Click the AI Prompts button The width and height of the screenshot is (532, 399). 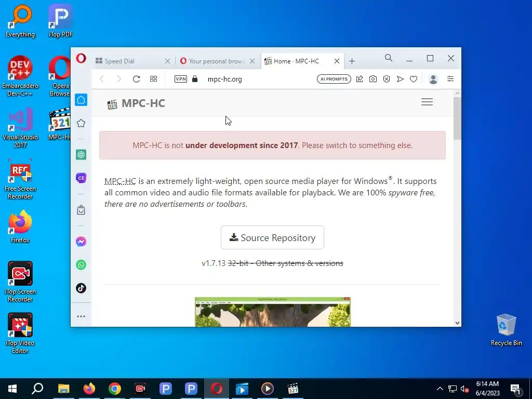pyautogui.click(x=334, y=79)
